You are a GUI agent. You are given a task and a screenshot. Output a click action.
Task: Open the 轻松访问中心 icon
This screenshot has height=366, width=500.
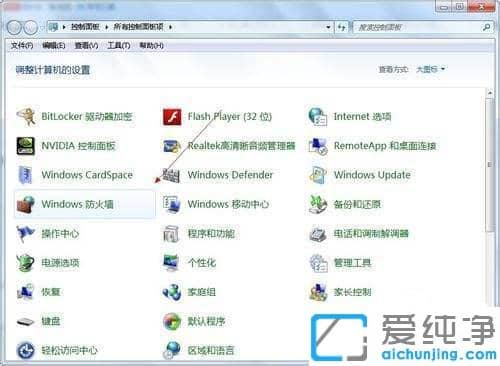coord(26,351)
